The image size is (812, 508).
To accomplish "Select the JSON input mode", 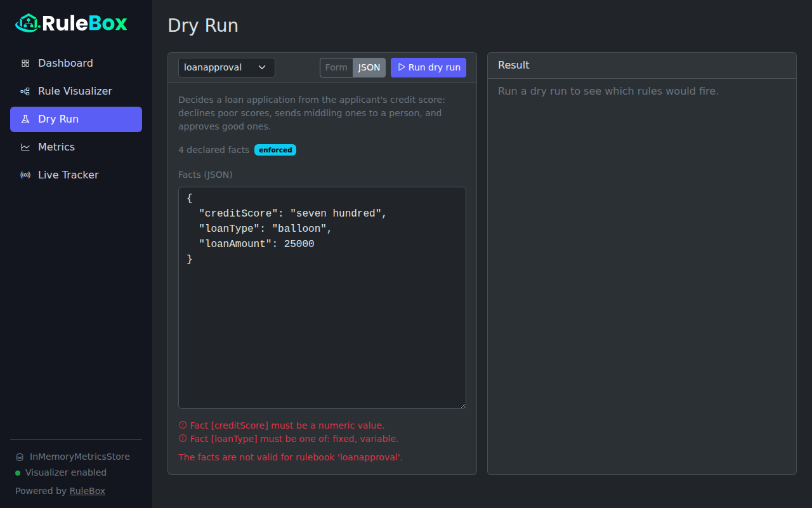I will coord(369,68).
